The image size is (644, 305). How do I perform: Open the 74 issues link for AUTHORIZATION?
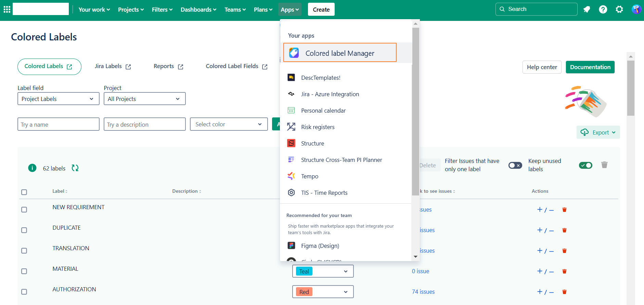pyautogui.click(x=423, y=292)
